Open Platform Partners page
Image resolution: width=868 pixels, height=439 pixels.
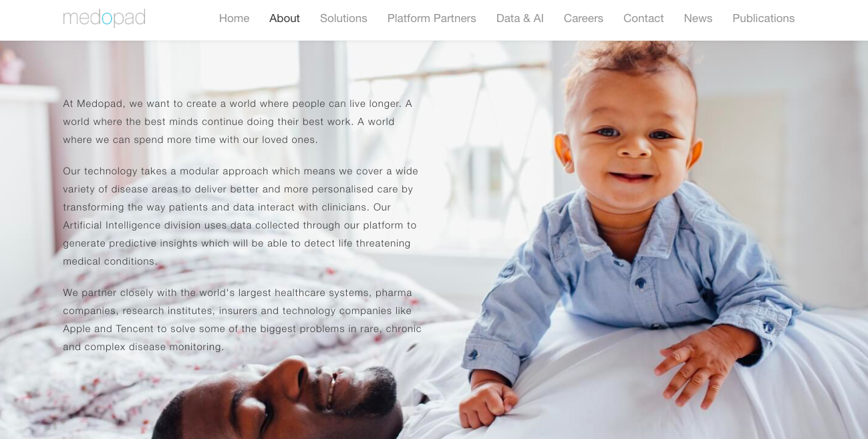click(x=432, y=18)
